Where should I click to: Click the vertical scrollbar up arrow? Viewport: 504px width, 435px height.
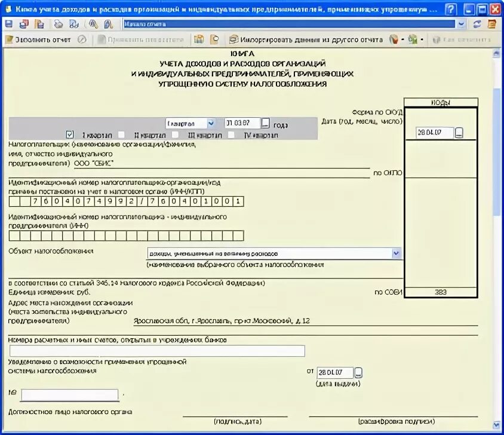pyautogui.click(x=497, y=54)
